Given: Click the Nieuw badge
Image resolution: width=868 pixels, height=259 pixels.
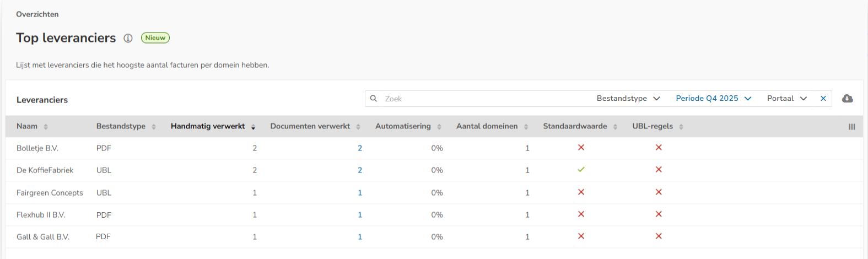Looking at the screenshot, I should coord(155,38).
